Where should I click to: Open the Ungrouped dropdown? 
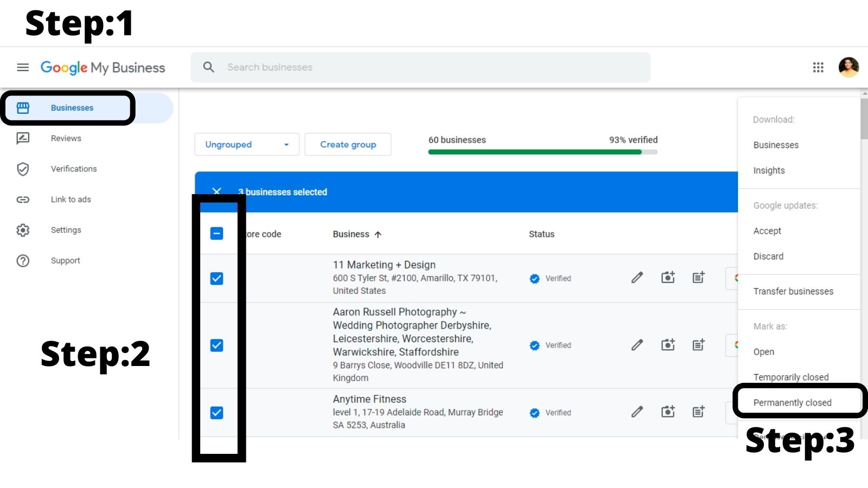[247, 144]
